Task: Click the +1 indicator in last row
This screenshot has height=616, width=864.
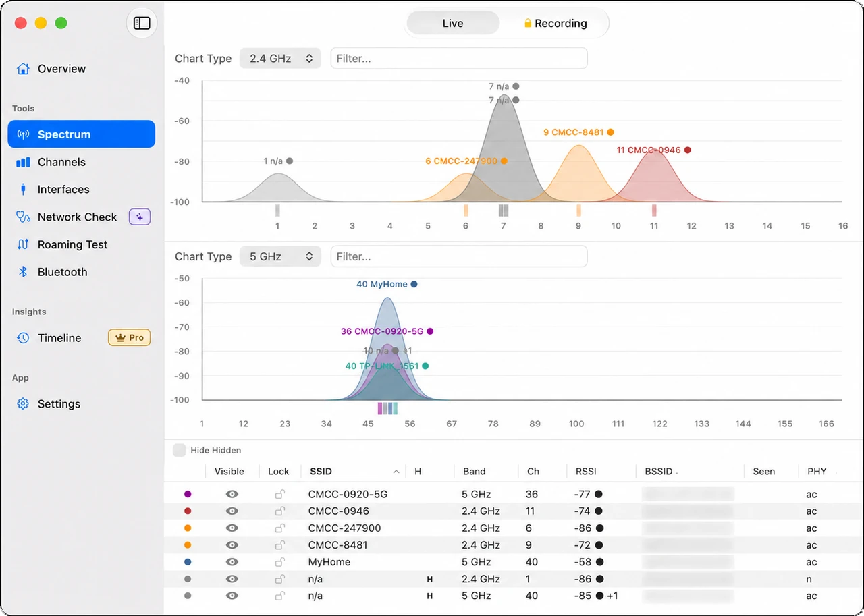Action: pyautogui.click(x=612, y=596)
